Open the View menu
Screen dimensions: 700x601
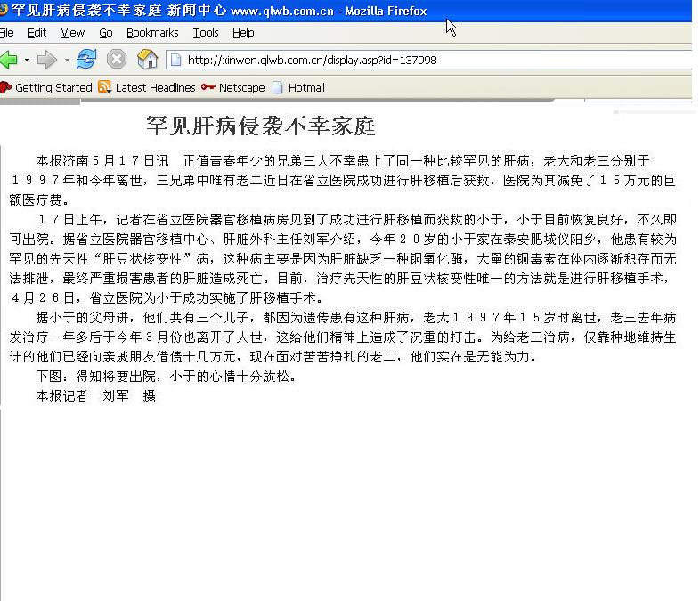tap(72, 33)
